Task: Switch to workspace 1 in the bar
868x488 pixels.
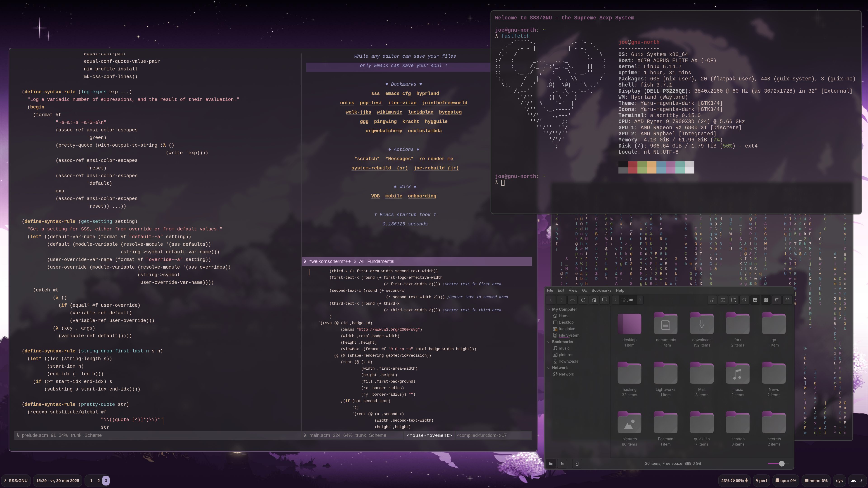Action: tap(91, 481)
